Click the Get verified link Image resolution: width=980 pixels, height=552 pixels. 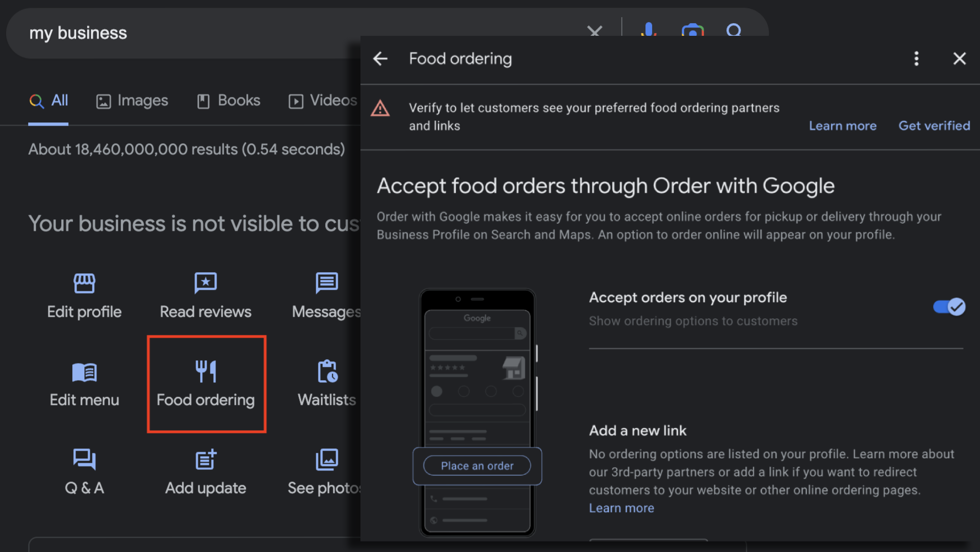coord(934,126)
